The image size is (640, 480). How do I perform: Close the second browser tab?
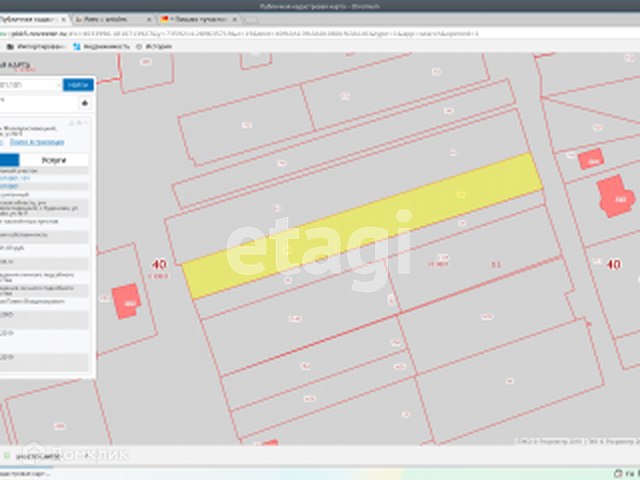coord(149,19)
